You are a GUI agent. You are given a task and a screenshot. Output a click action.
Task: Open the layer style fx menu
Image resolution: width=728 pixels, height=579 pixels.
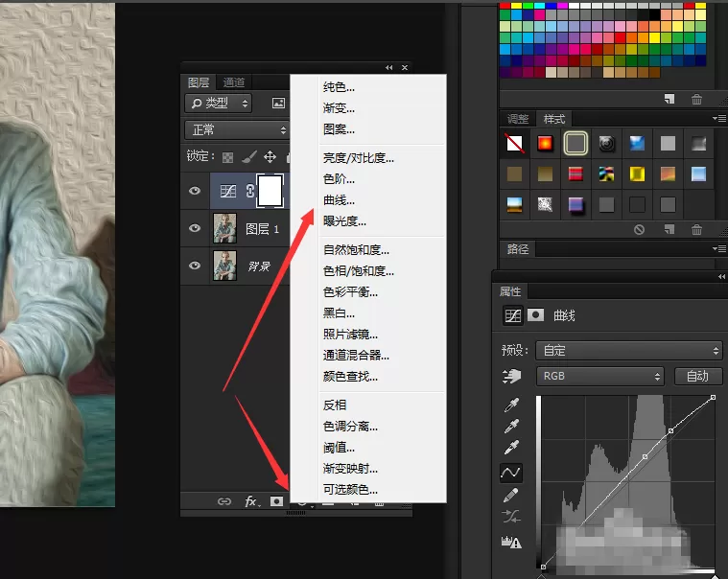coord(252,501)
